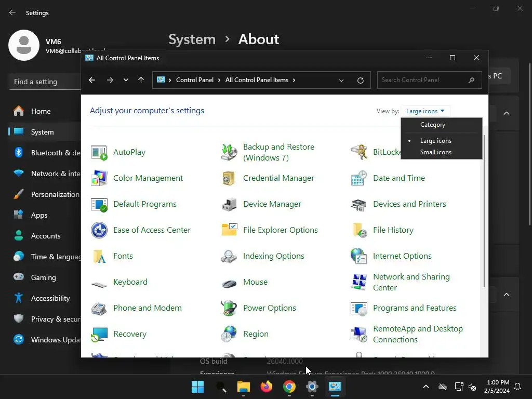Open Accounts in Settings sidebar
The image size is (532, 399).
[x=45, y=236]
